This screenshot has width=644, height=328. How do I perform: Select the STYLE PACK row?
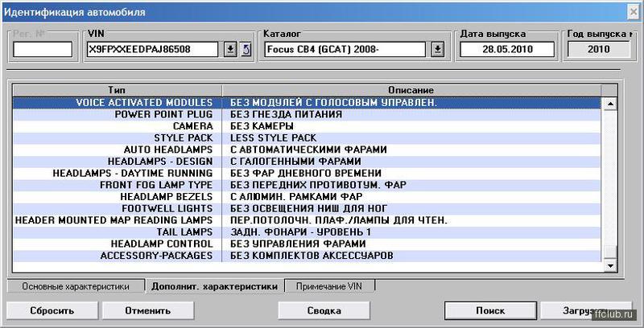point(307,138)
